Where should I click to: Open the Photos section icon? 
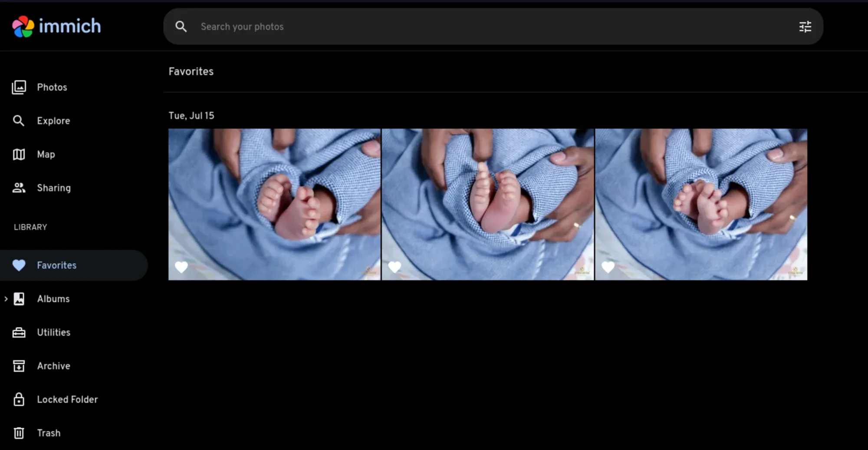[19, 87]
